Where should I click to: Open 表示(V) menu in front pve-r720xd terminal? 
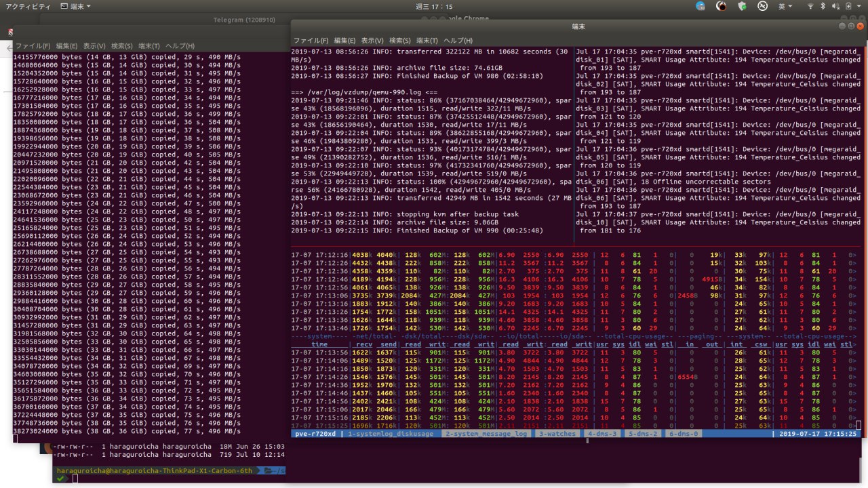pyautogui.click(x=372, y=41)
